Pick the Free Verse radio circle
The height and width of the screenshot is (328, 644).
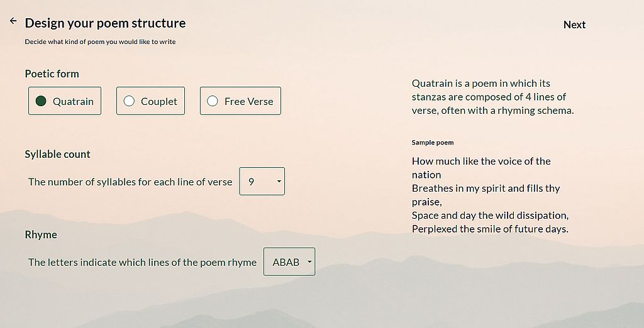click(213, 101)
